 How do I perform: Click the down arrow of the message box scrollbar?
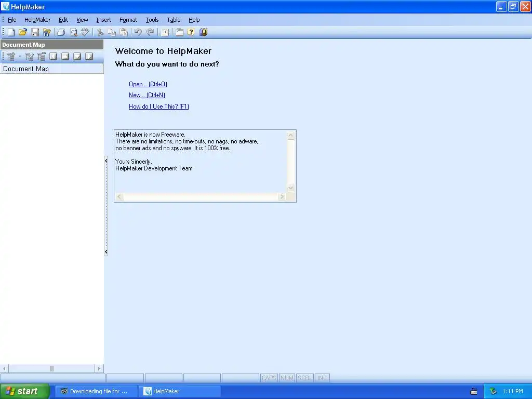[291, 188]
